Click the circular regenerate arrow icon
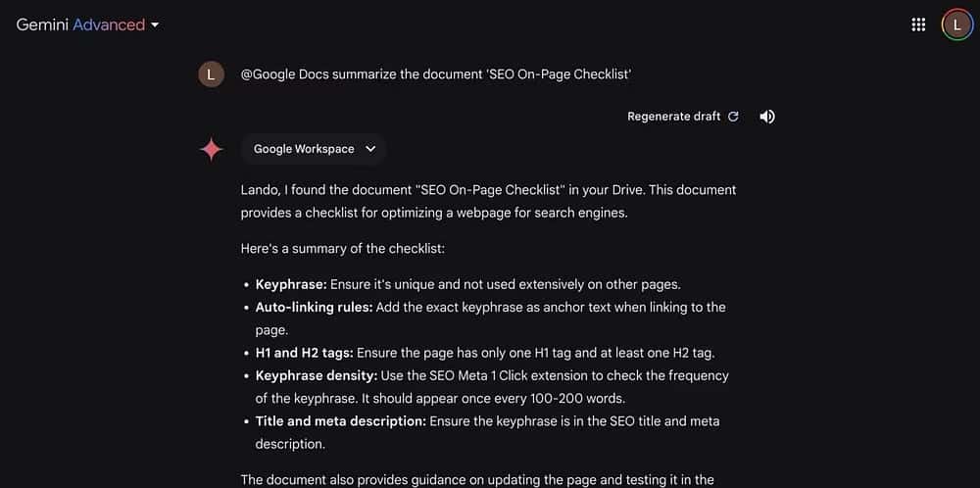Image resolution: width=980 pixels, height=488 pixels. click(x=733, y=117)
